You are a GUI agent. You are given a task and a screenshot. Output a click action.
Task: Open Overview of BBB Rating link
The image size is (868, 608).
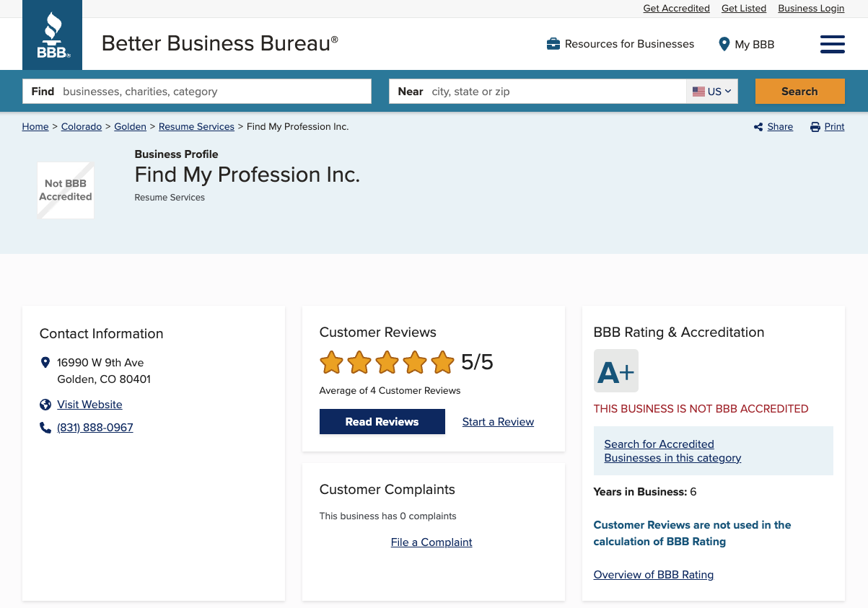coord(654,575)
